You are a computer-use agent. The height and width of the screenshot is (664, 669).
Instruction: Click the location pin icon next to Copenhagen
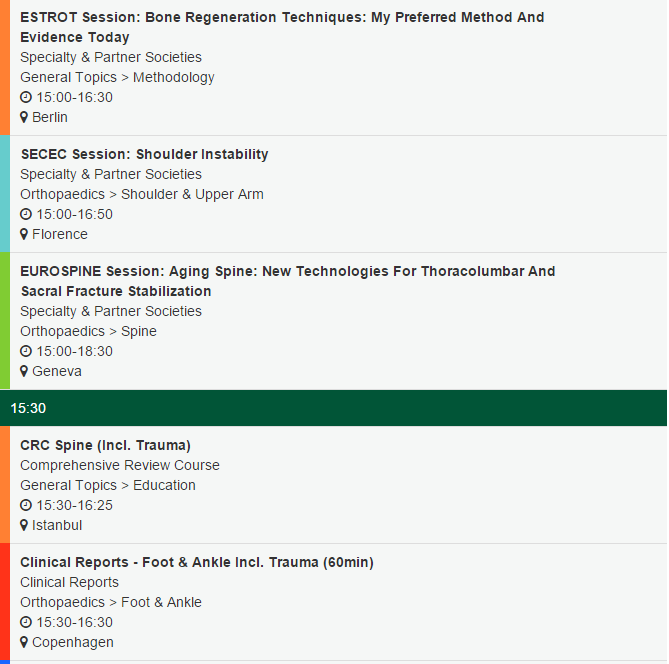24,643
